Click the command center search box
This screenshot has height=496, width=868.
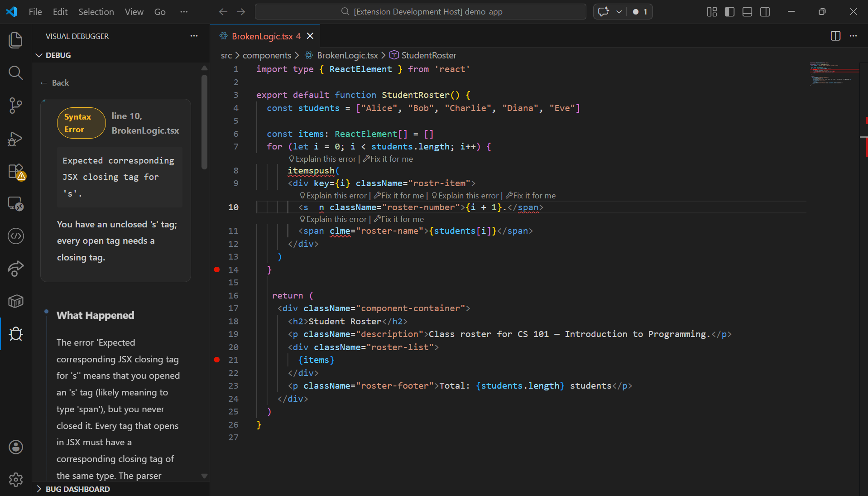point(420,12)
